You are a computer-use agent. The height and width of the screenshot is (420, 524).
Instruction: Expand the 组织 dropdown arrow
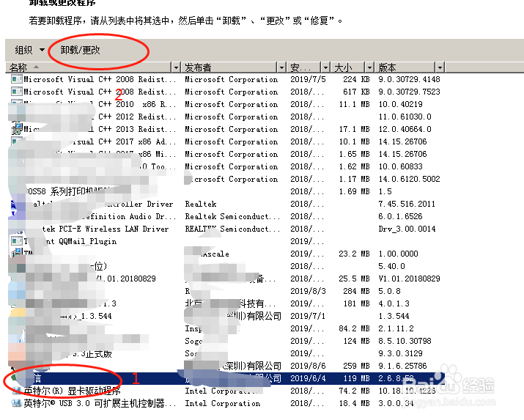tap(42, 50)
